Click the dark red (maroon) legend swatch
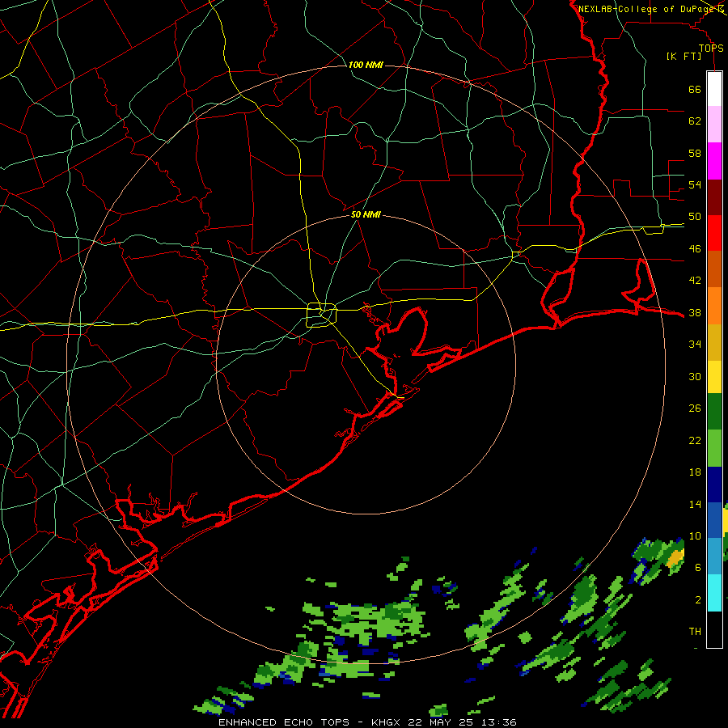This screenshot has width=728, height=728. point(714,197)
